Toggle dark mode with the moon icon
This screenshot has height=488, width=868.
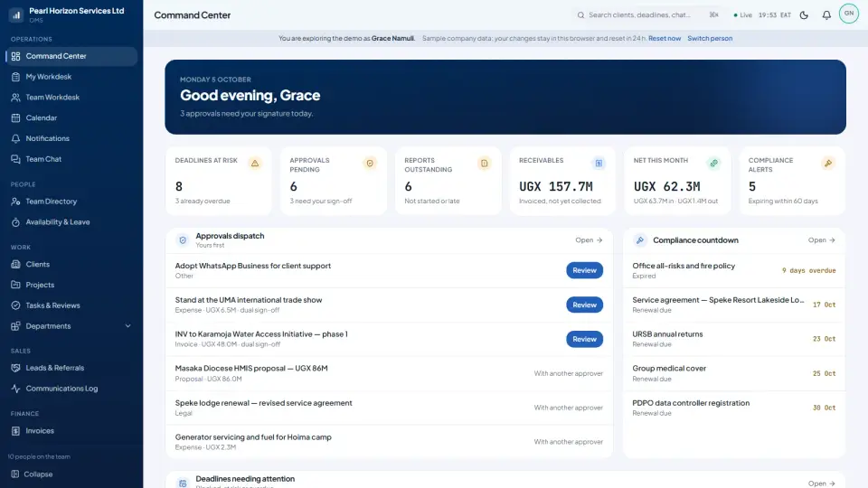804,15
